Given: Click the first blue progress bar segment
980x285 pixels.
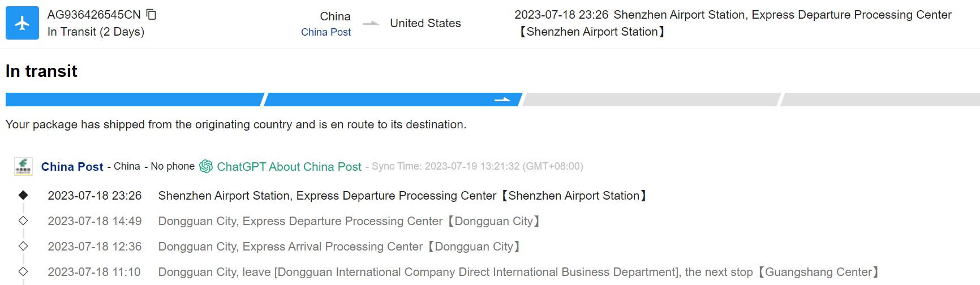Looking at the screenshot, I should pos(134,100).
